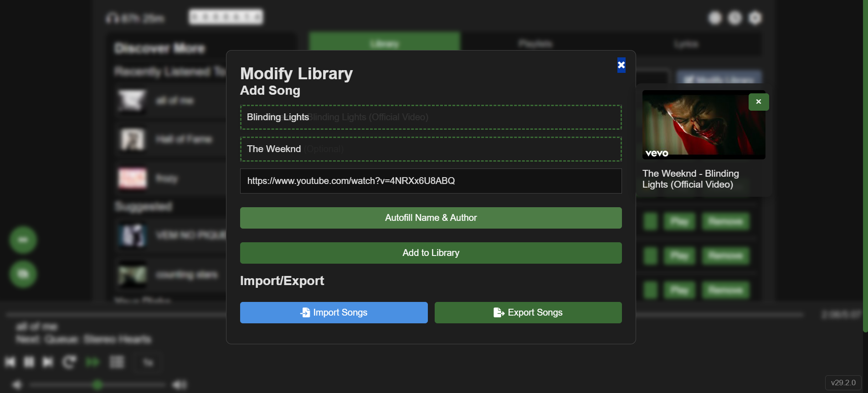Click the Next Queue Stereo Hearts label

click(83, 339)
